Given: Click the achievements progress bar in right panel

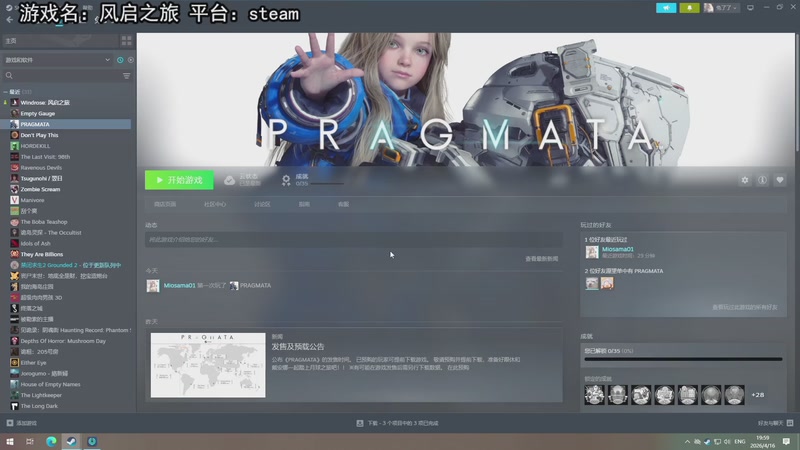Looking at the screenshot, I should [683, 359].
